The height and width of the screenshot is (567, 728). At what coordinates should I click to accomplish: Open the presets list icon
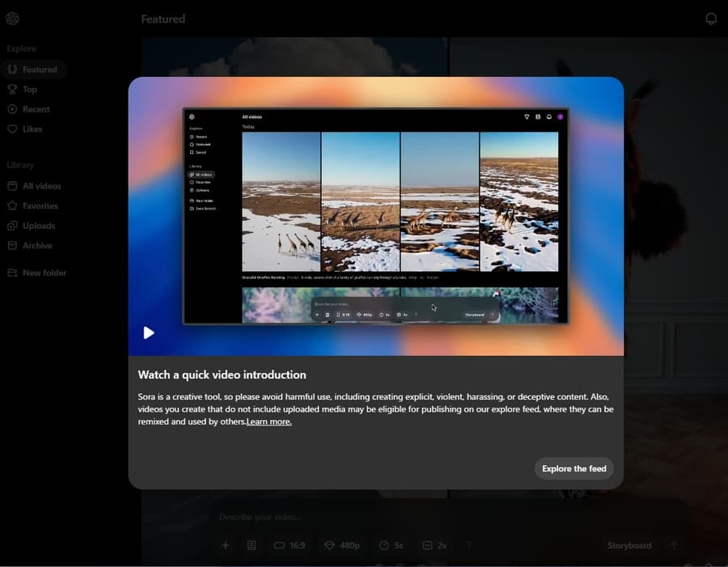point(252,546)
